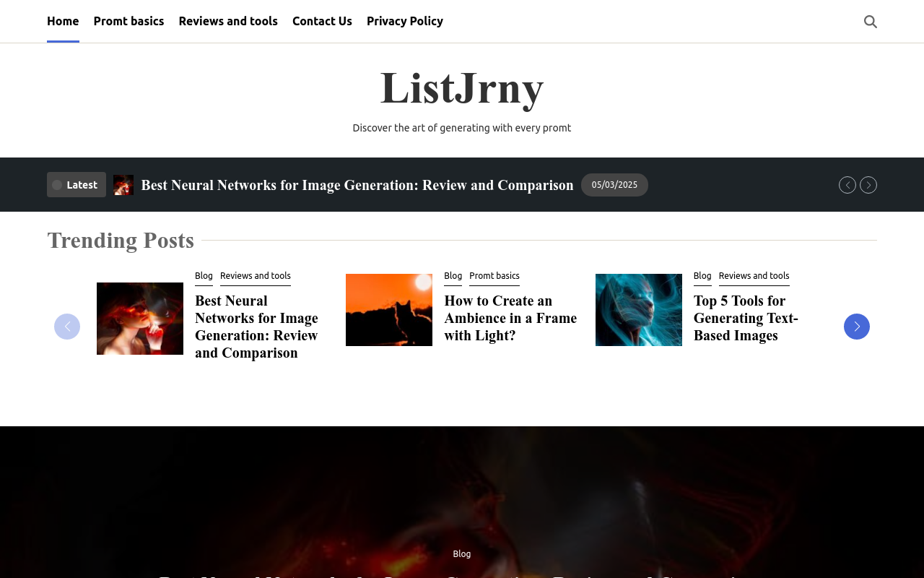Screen dimensions: 924x578
Task: Open Best Neural Networks for Image Generation title
Action: [x=257, y=327]
